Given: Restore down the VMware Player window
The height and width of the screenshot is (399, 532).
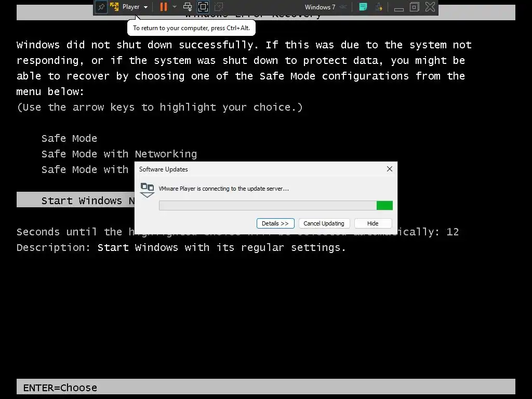Looking at the screenshot, I should click(414, 7).
